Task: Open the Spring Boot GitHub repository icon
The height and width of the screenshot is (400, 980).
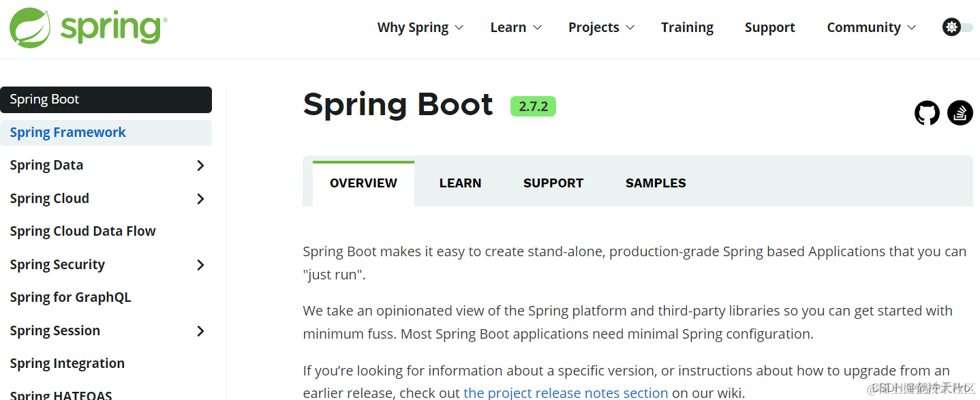Action: (x=927, y=113)
